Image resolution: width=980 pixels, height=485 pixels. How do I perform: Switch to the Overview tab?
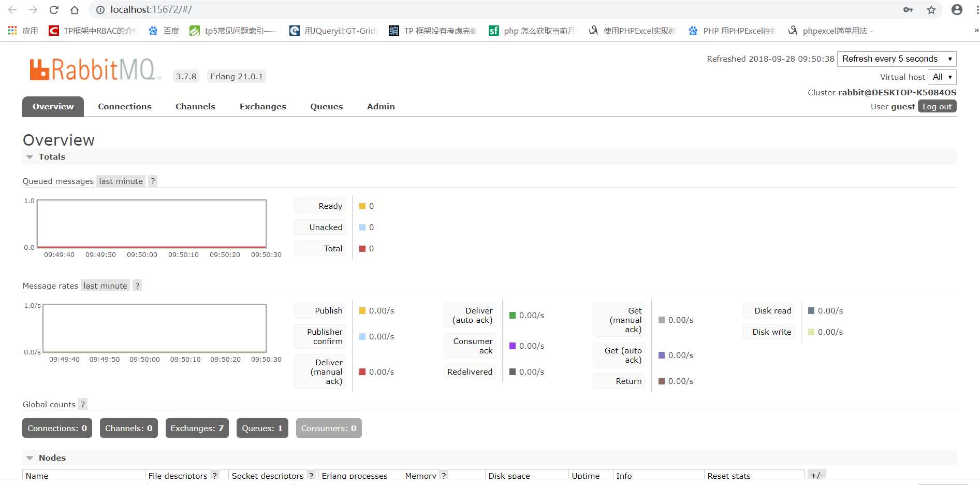53,106
